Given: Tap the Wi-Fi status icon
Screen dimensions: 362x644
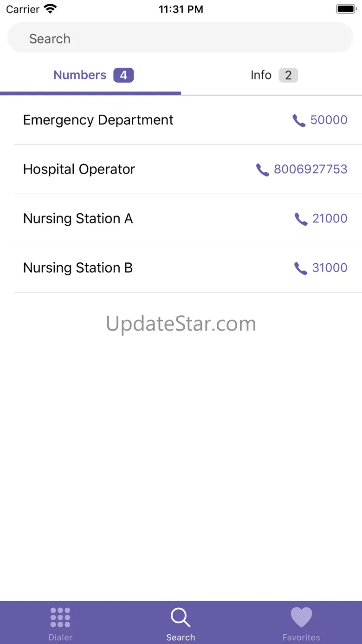Looking at the screenshot, I should [50, 9].
